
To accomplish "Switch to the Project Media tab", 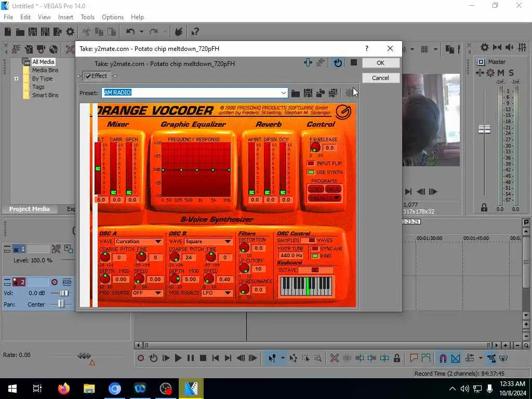I will (x=29, y=209).
